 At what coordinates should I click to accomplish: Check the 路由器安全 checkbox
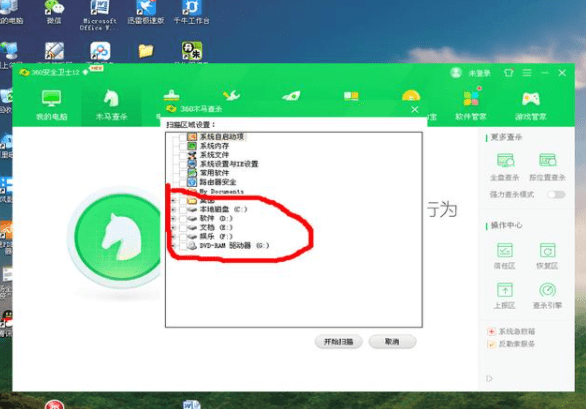(x=182, y=182)
